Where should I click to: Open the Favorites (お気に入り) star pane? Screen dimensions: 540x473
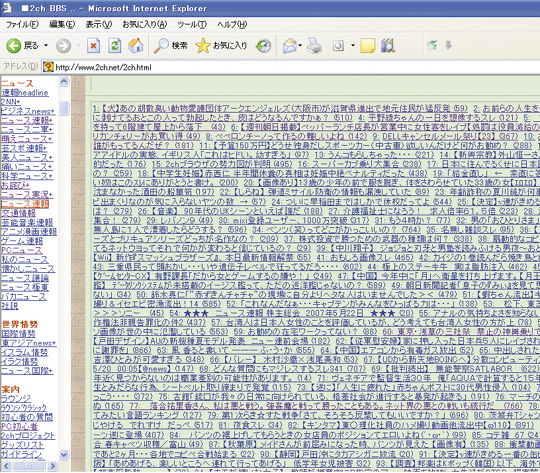[x=221, y=45]
